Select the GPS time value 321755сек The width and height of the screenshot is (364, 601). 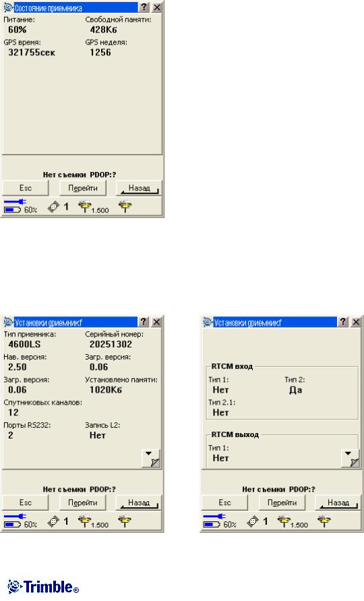32,53
